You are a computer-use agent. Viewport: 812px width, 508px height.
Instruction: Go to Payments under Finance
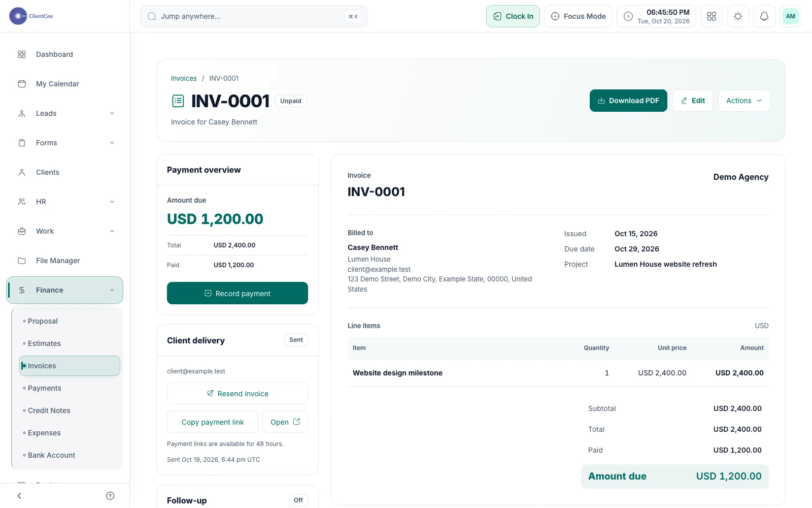[70, 388]
